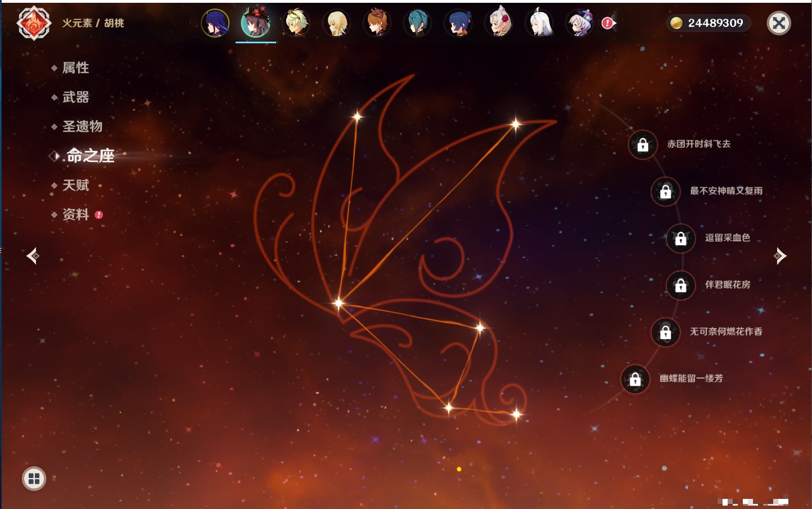Open the grid menu icon at bottom left

pyautogui.click(x=34, y=479)
